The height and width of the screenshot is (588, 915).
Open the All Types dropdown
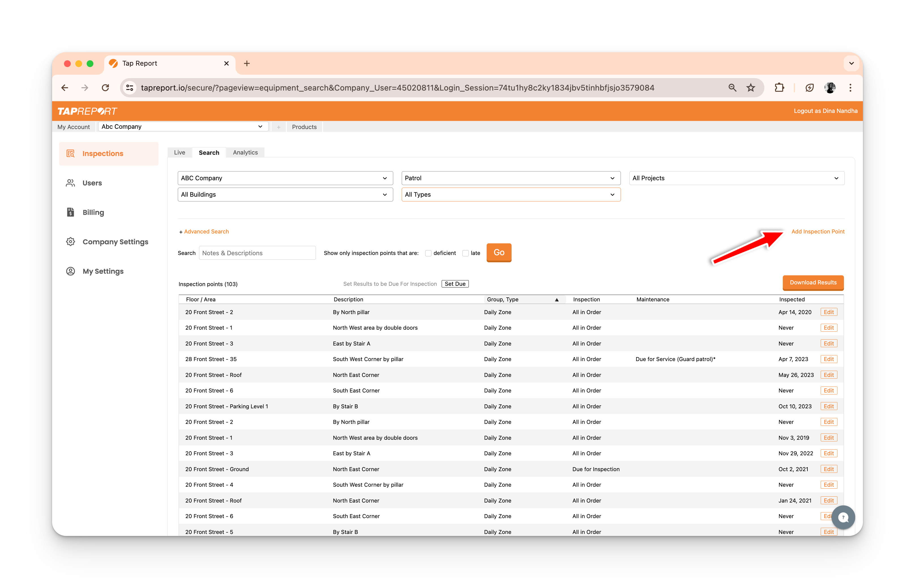510,194
